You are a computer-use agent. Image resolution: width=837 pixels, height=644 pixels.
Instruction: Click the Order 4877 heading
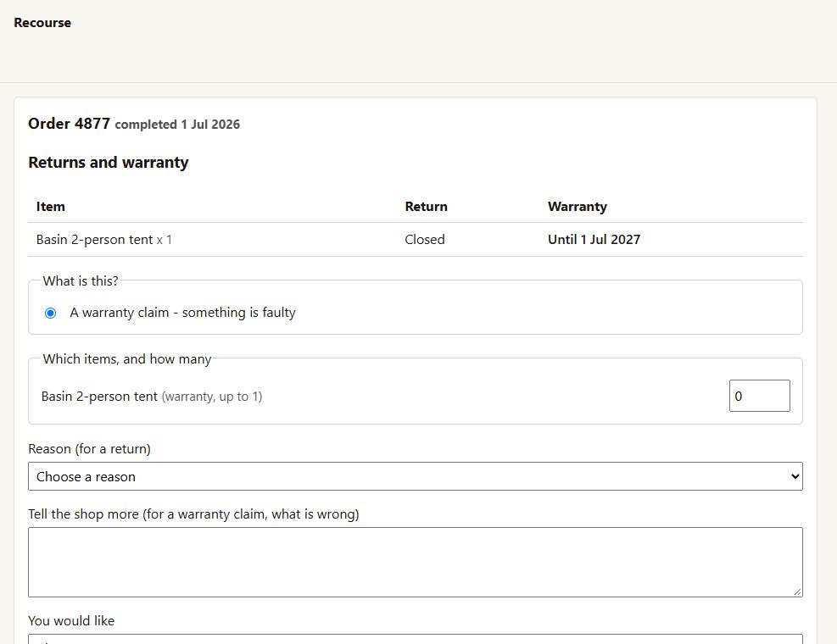[x=69, y=124]
